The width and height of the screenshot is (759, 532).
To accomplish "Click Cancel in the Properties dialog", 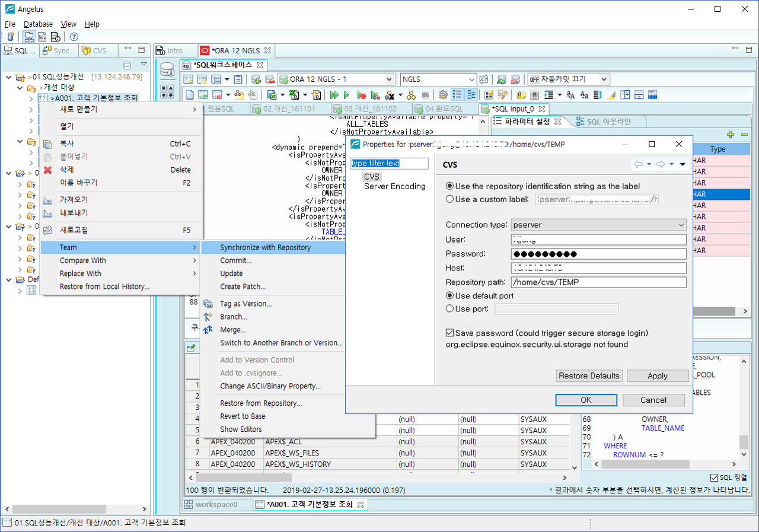I will [x=653, y=400].
